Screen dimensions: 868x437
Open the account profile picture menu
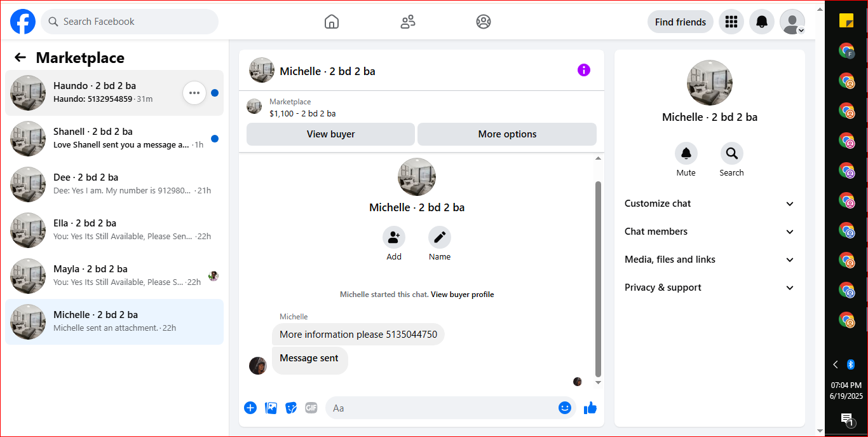(x=792, y=22)
